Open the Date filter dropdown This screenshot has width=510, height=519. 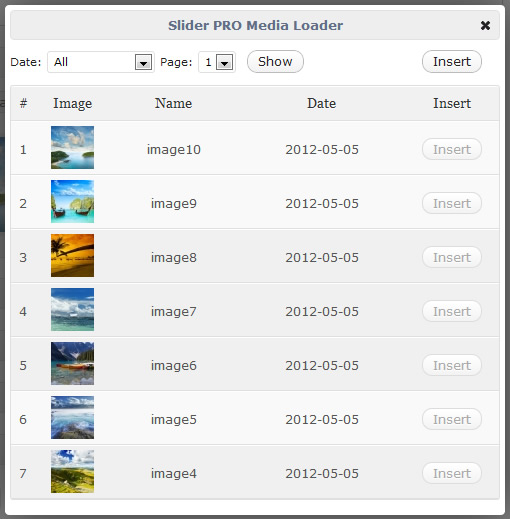click(x=101, y=62)
